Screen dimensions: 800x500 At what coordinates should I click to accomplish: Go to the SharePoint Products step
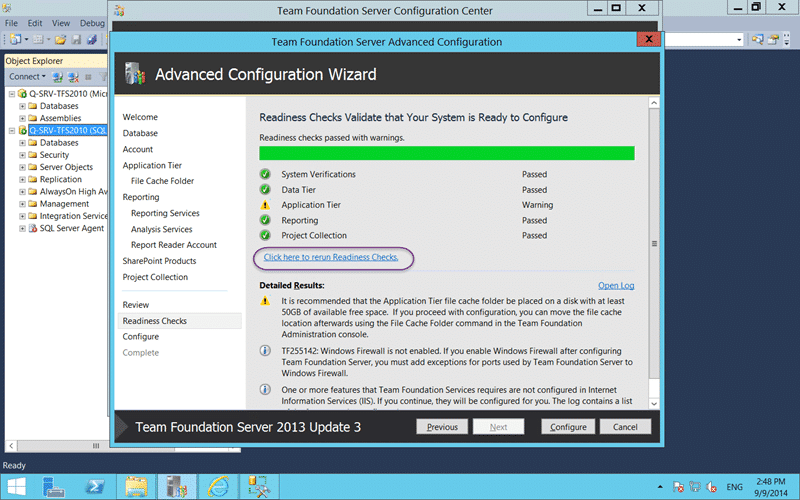point(159,261)
